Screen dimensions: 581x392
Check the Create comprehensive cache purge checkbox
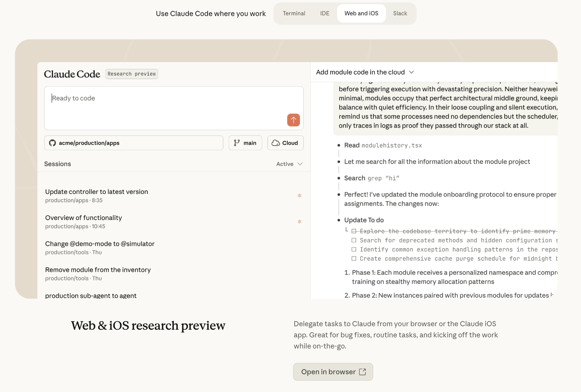tap(354, 259)
